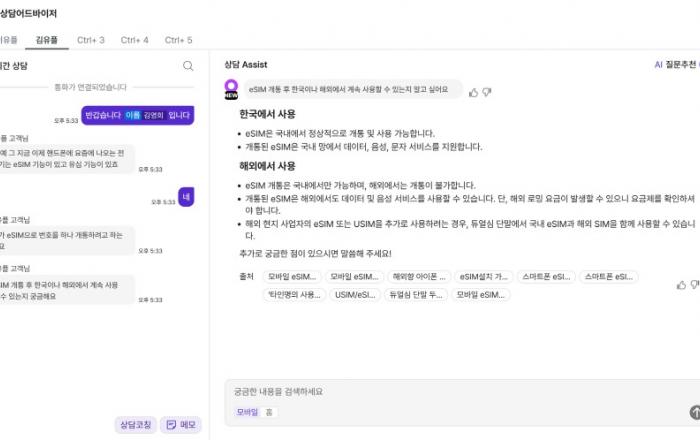Dislike the eSIM query with thumbs down

click(x=487, y=92)
